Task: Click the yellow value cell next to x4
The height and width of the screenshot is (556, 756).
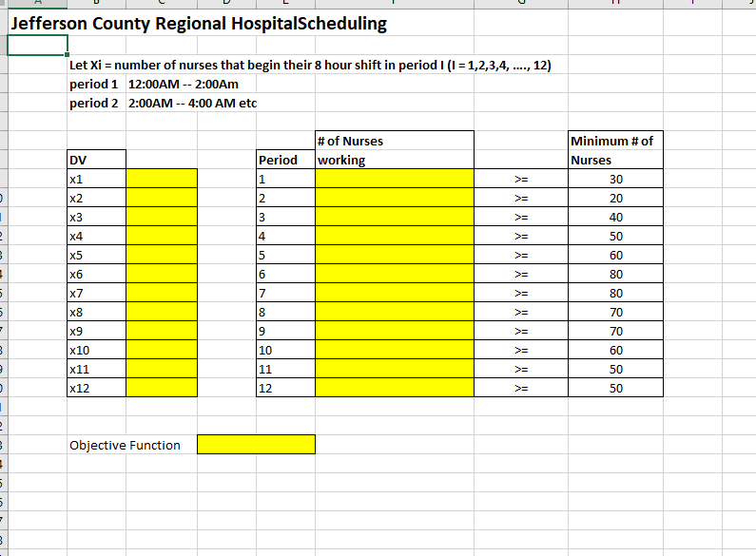Action: [162, 236]
